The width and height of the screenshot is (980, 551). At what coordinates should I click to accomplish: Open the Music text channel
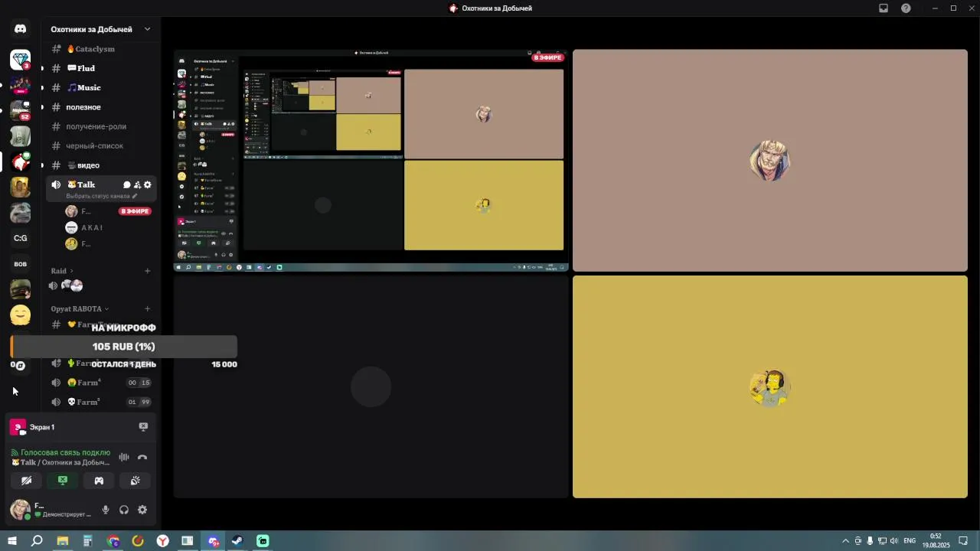pyautogui.click(x=101, y=87)
